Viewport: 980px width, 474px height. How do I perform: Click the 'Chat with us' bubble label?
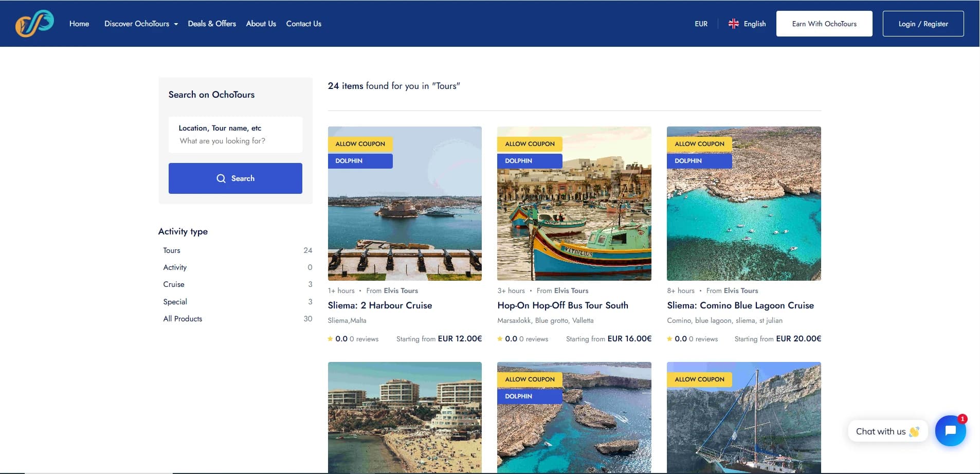click(x=887, y=431)
